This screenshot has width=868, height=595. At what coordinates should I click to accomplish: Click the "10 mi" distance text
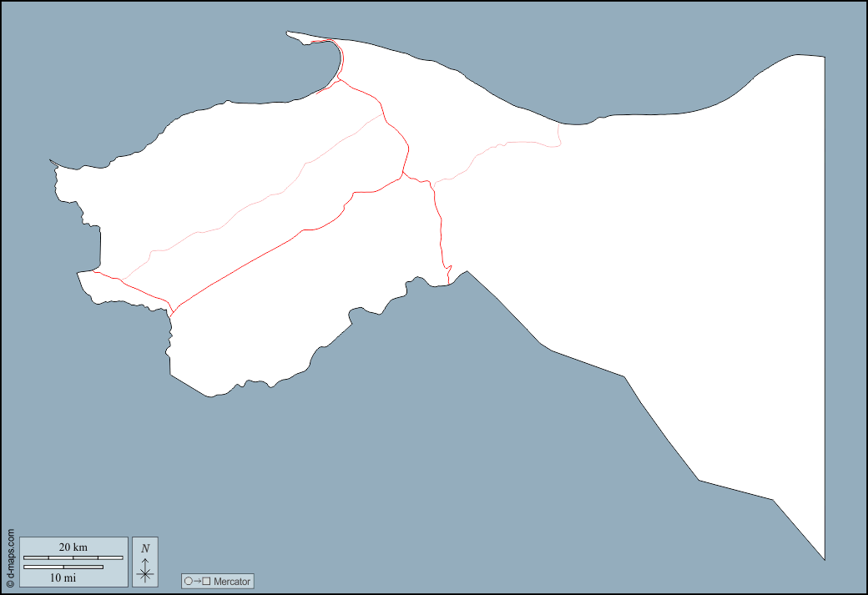pos(63,577)
